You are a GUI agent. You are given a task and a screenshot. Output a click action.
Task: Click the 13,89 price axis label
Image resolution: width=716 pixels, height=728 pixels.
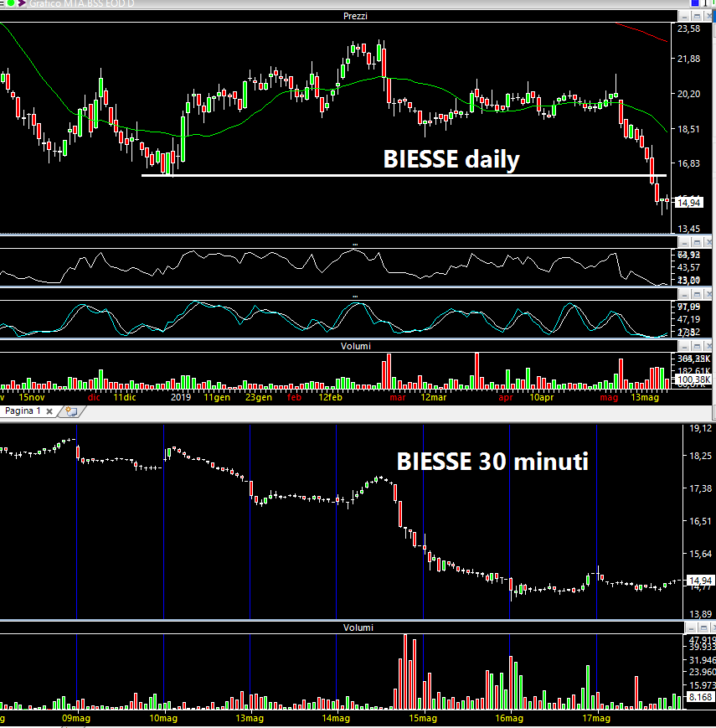[700, 614]
